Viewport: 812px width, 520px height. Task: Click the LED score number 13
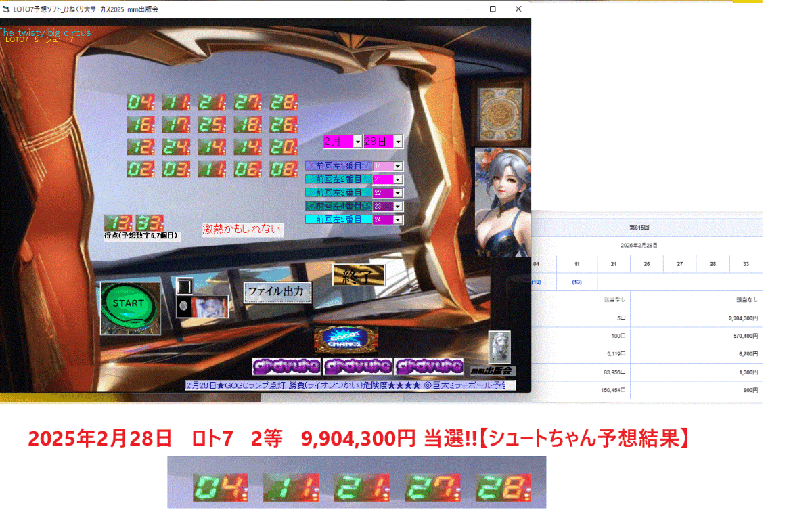coord(118,223)
